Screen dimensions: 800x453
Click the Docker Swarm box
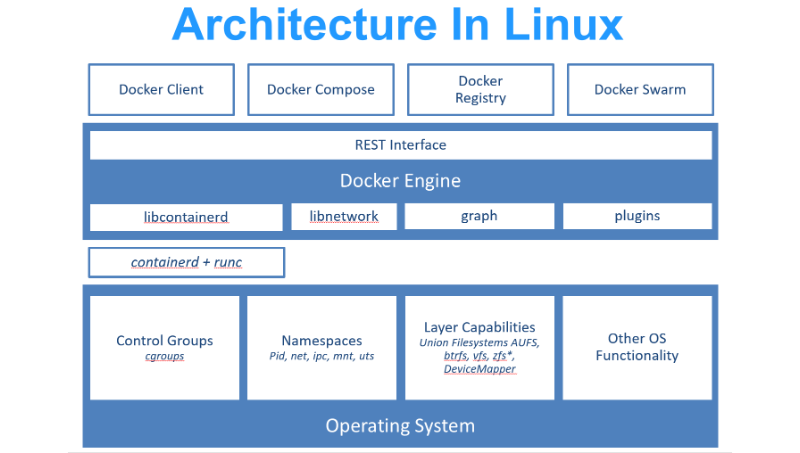tap(640, 89)
